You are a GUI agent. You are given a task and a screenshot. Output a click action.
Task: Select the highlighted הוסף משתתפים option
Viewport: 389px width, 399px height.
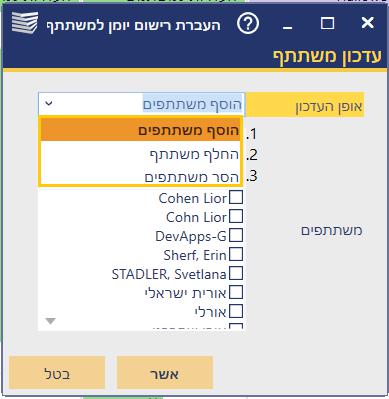click(140, 130)
